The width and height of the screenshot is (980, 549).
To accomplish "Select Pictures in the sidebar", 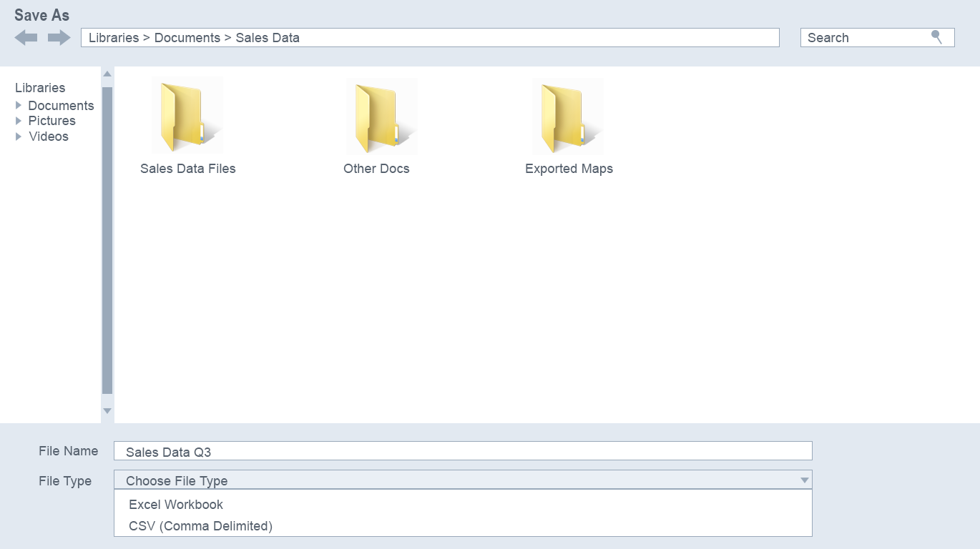I will 52,121.
